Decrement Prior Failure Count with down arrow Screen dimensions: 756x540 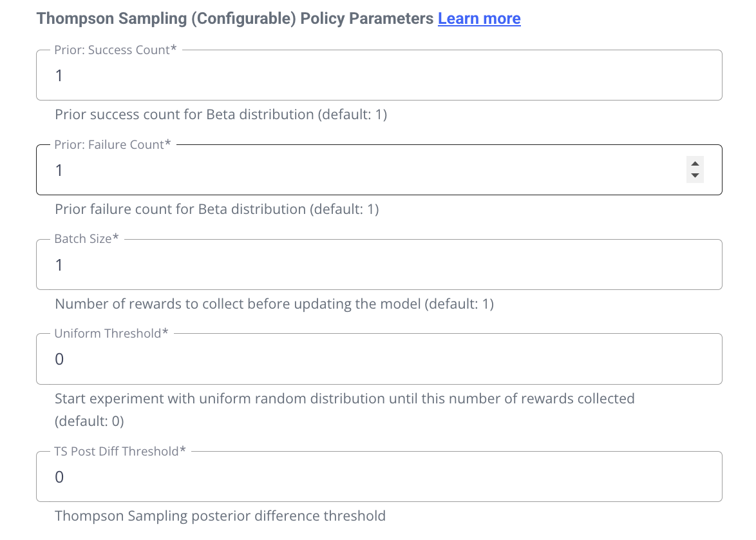pyautogui.click(x=695, y=176)
